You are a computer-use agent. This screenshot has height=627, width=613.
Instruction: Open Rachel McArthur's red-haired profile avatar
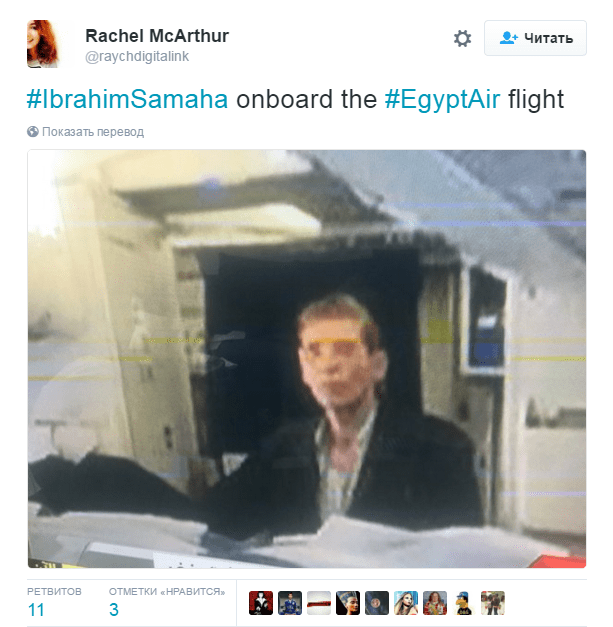click(x=43, y=44)
